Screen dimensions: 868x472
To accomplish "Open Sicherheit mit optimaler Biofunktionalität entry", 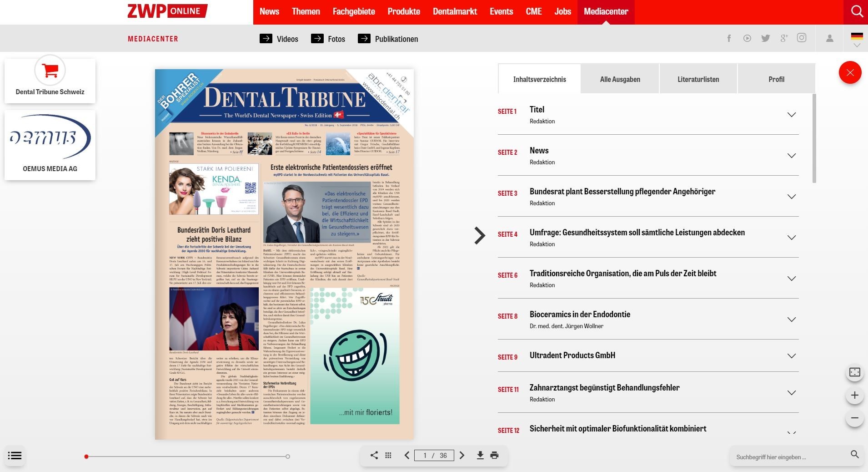I will pos(617,429).
